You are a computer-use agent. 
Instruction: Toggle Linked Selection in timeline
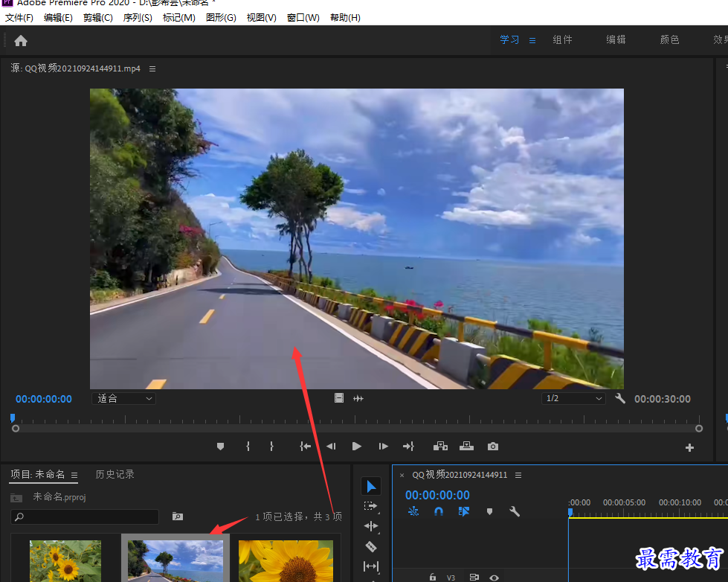click(464, 511)
